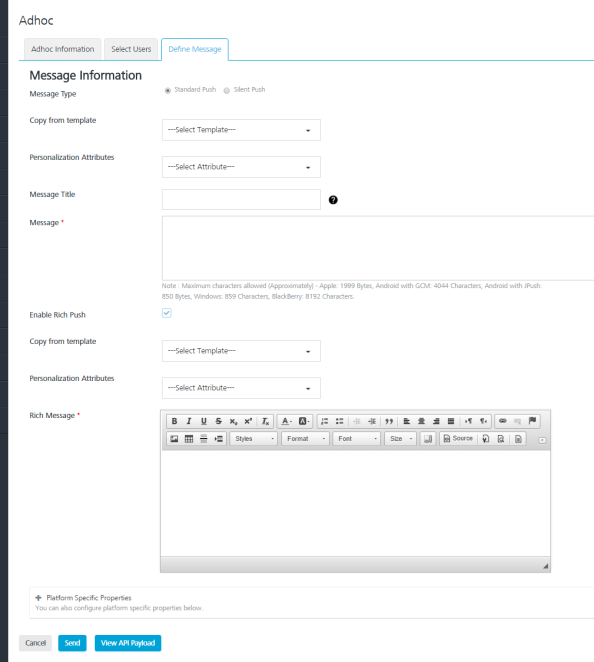This screenshot has height=662, width=594.
Task: Switch to Select Users tab
Action: (131, 49)
